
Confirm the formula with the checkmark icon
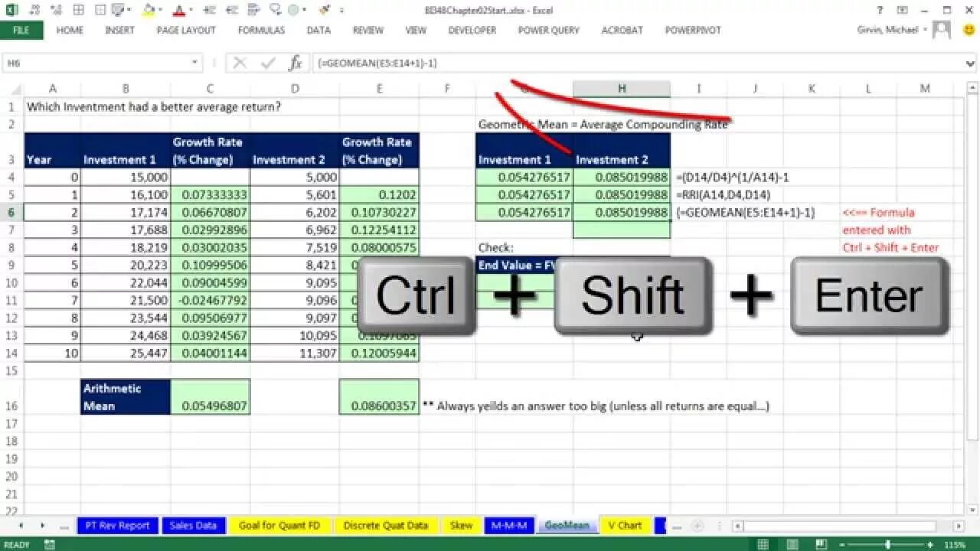pyautogui.click(x=267, y=64)
